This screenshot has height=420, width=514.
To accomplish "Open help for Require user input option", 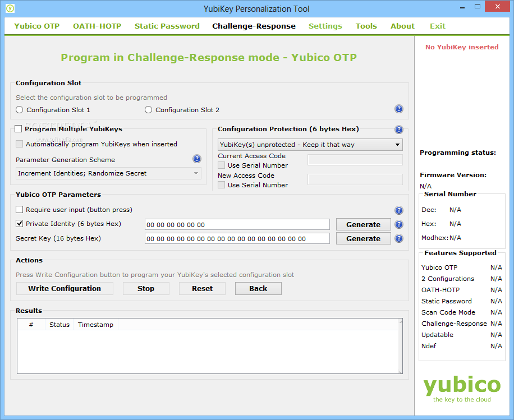I will tap(398, 210).
